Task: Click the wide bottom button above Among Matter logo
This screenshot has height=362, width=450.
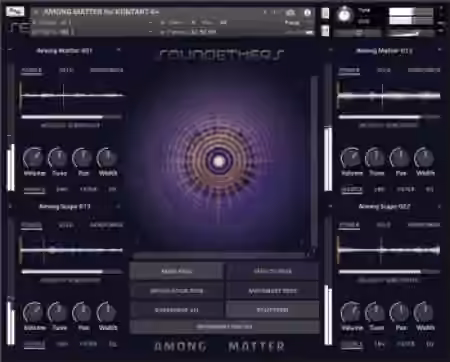Action: [224, 327]
